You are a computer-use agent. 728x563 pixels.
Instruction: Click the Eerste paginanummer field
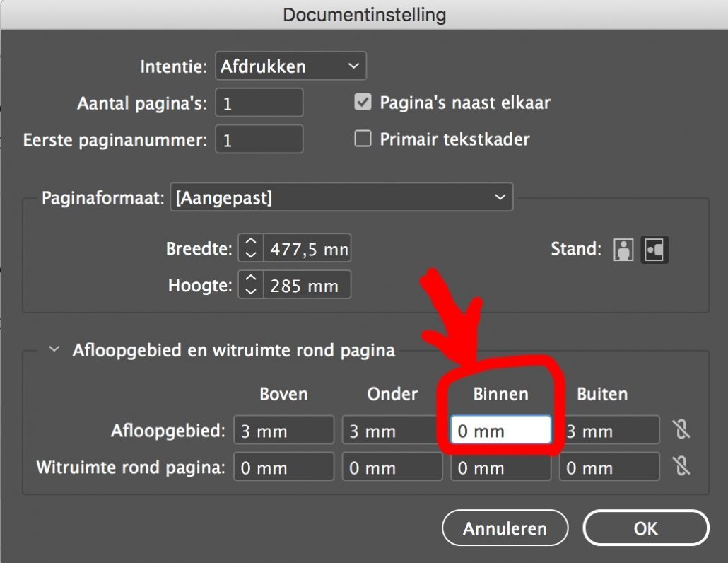coord(259,140)
